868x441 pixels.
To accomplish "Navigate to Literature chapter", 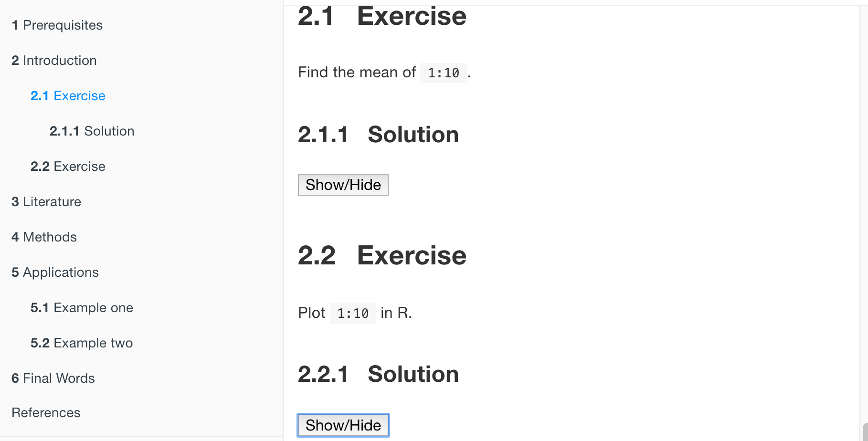I will 46,202.
